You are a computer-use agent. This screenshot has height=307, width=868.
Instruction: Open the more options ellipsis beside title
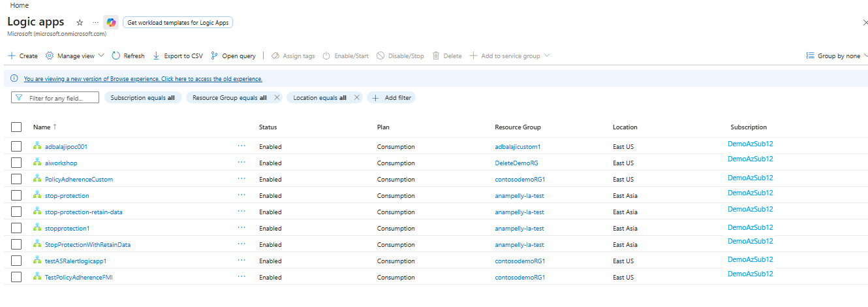pos(96,22)
